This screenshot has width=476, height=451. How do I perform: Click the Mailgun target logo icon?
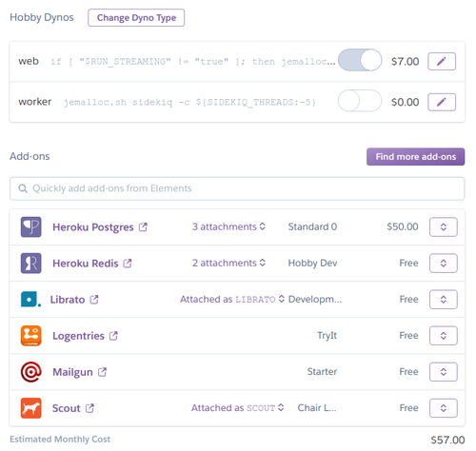click(30, 372)
